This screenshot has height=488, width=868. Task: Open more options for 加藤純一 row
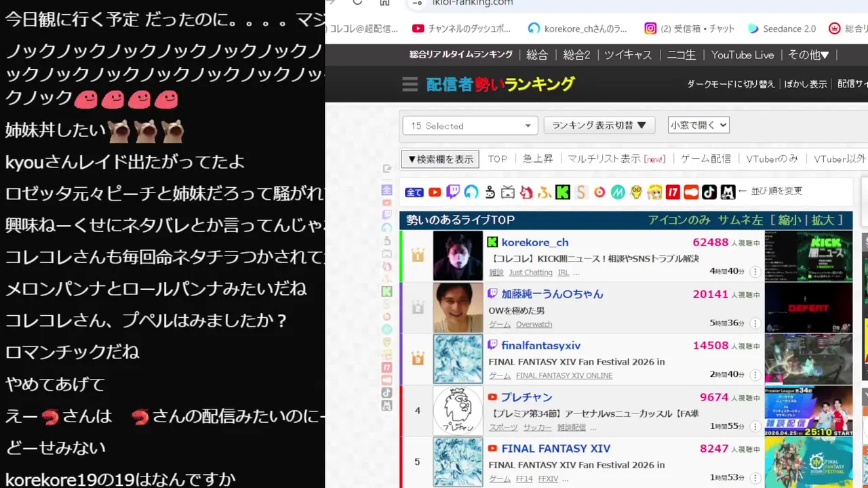[x=755, y=323]
